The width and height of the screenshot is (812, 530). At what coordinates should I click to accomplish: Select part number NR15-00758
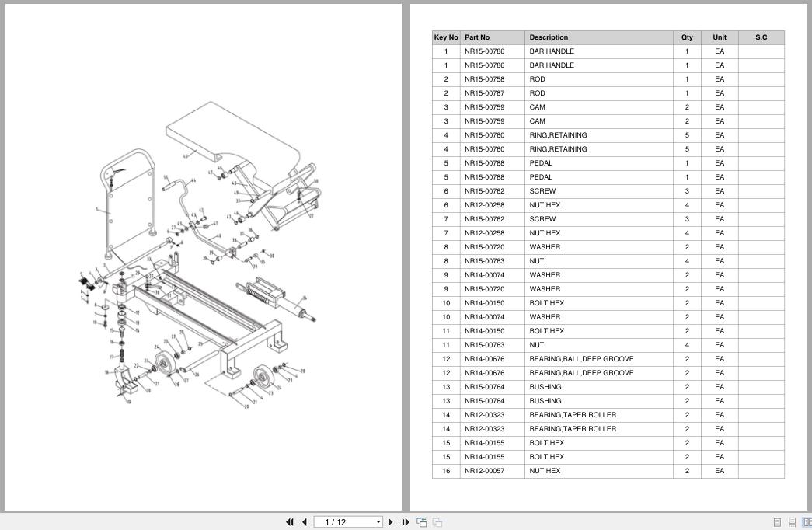484,79
